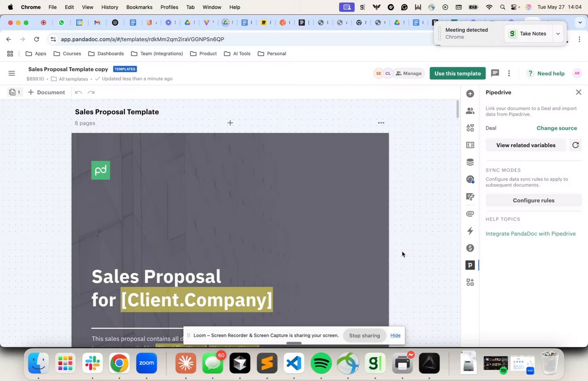Image resolution: width=588 pixels, height=381 pixels.
Task: Open the pages count icon
Action: pos(15,92)
